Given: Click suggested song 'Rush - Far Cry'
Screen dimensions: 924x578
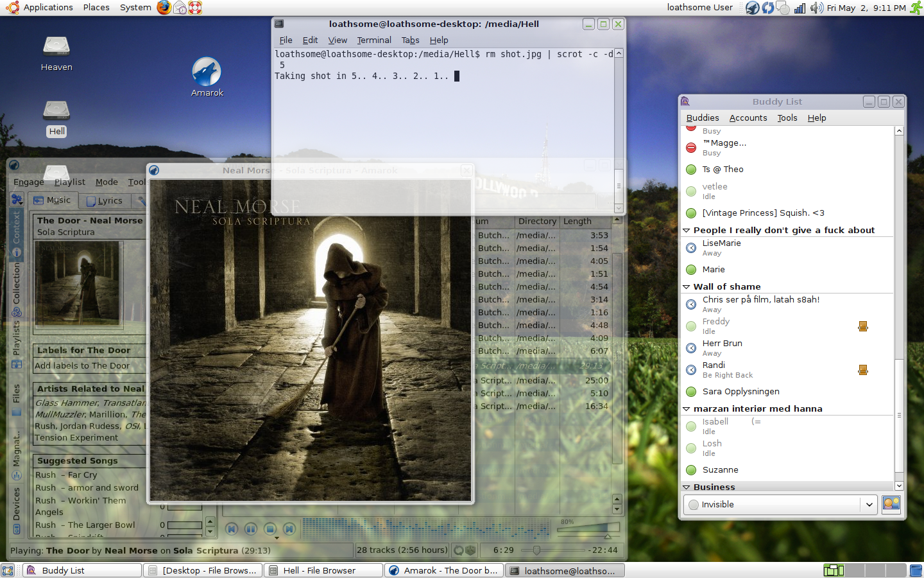Looking at the screenshot, I should pyautogui.click(x=66, y=475).
